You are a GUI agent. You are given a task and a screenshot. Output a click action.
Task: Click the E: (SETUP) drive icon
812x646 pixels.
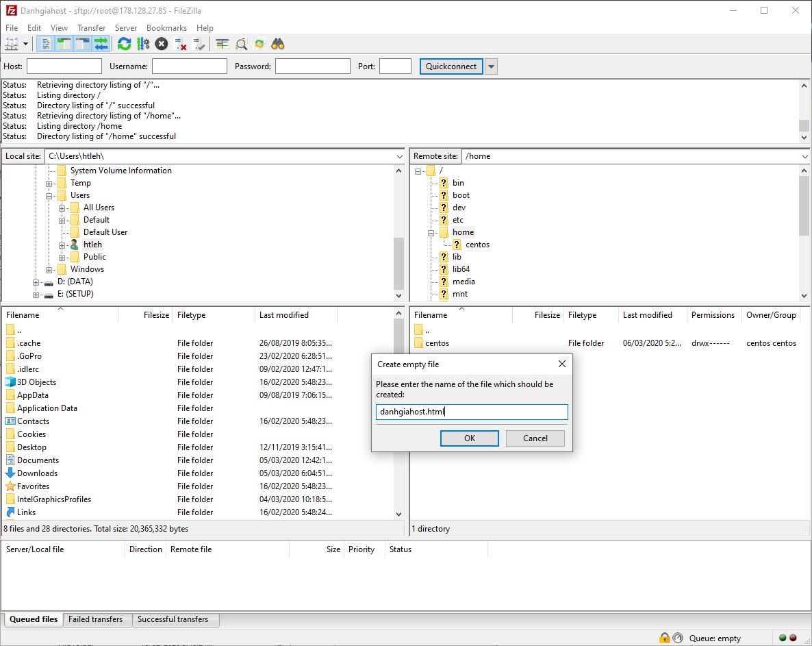point(49,295)
